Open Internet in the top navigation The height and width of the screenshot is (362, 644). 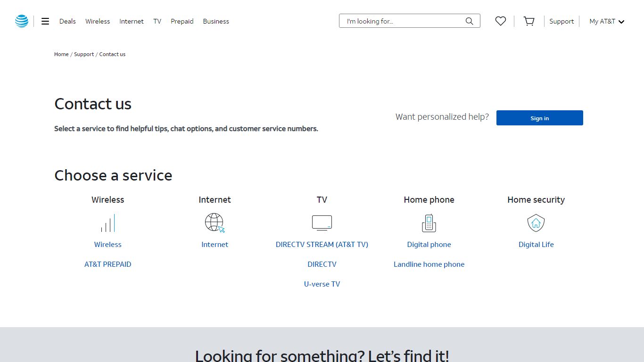click(132, 21)
